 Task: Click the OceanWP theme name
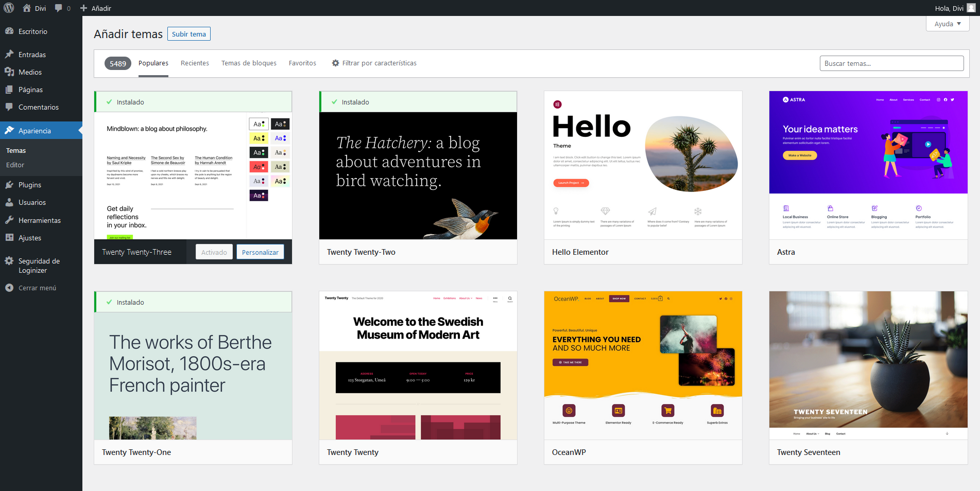[569, 452]
